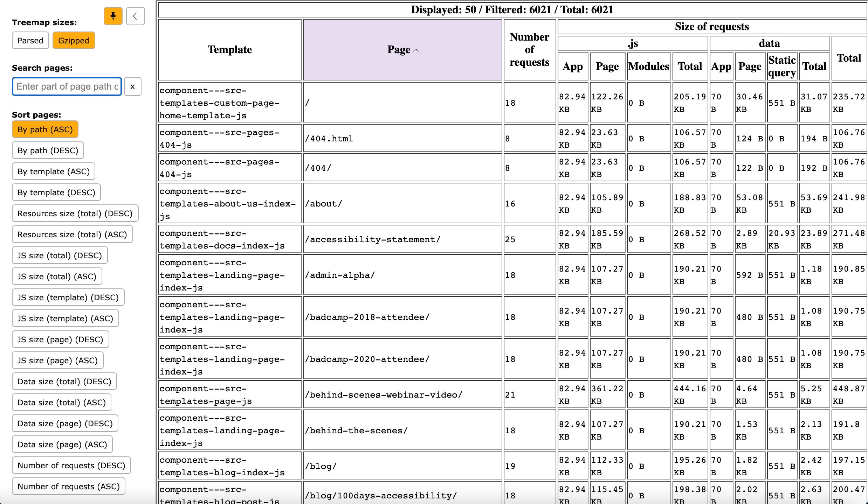Select 'Number of requests (DESC)' sort option
The width and height of the screenshot is (868, 504).
click(x=71, y=465)
